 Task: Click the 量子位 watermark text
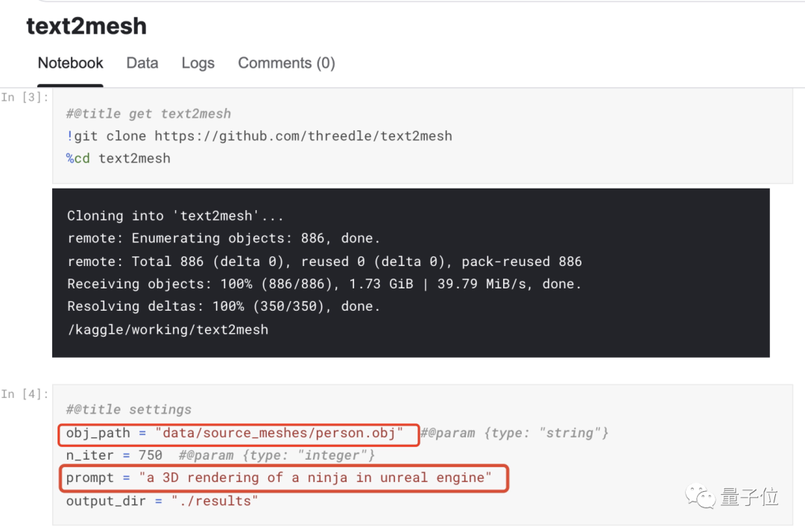click(749, 497)
